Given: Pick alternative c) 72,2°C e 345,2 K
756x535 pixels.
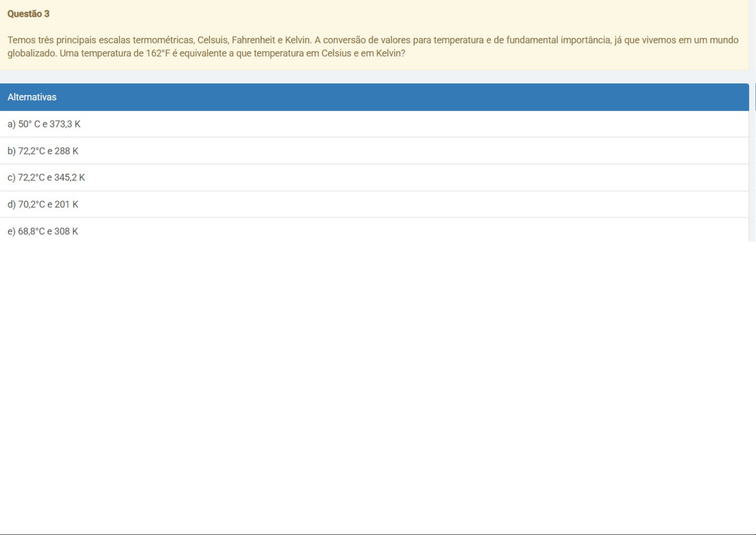Looking at the screenshot, I should coord(46,178).
